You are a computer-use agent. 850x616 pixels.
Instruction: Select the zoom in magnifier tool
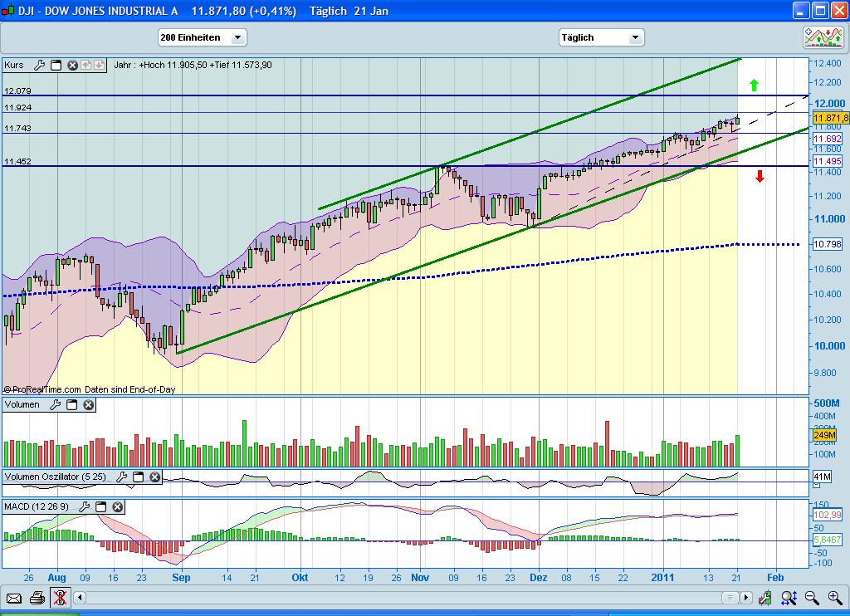[834, 597]
